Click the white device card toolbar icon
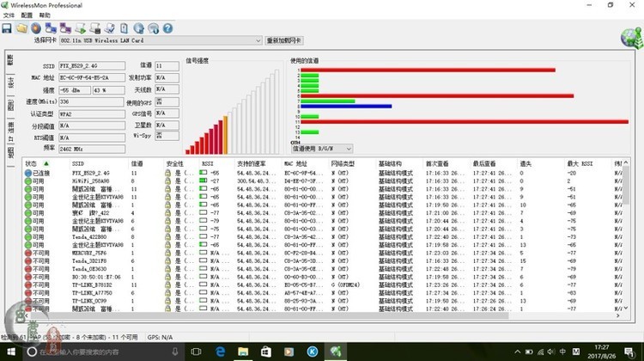 (x=124, y=28)
